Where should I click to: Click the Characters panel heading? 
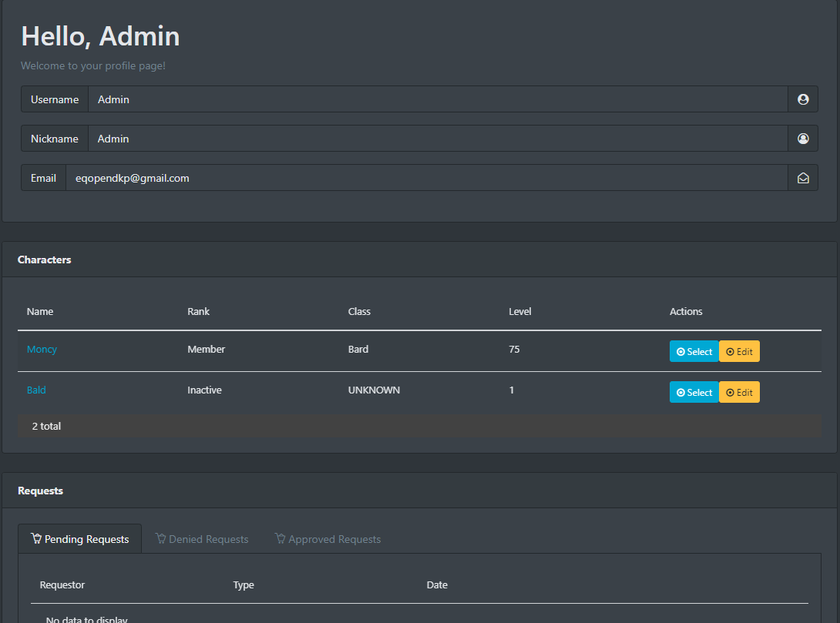(45, 260)
